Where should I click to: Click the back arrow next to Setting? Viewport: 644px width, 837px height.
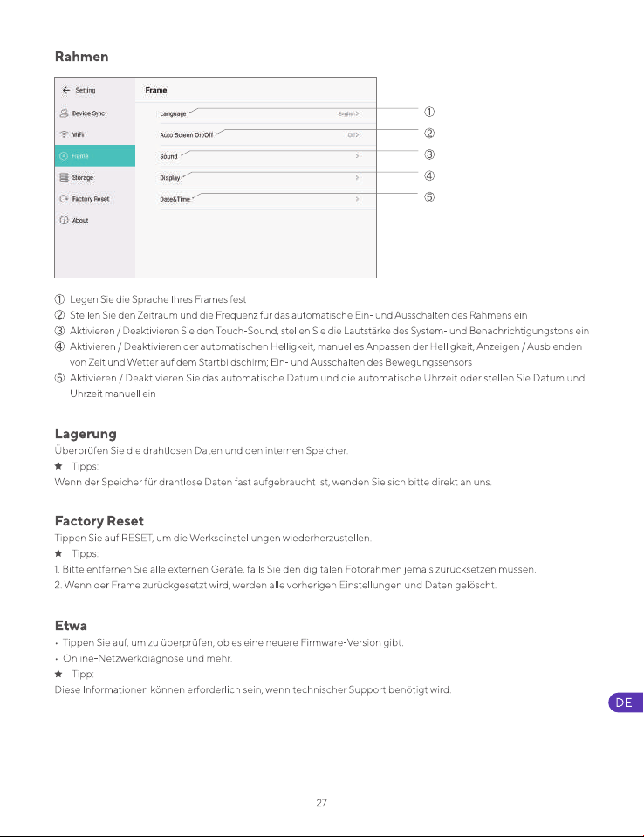(66, 90)
